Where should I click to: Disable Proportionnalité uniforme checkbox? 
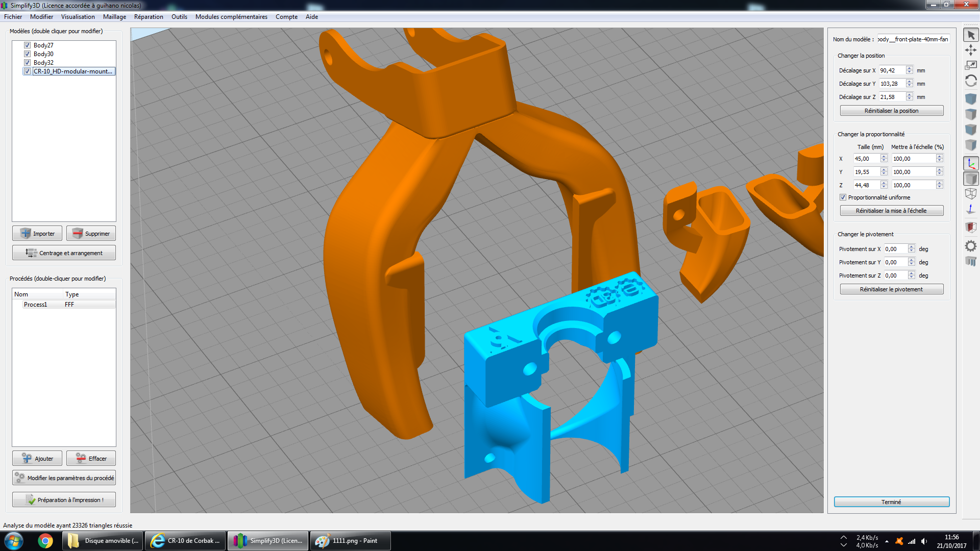coord(843,197)
